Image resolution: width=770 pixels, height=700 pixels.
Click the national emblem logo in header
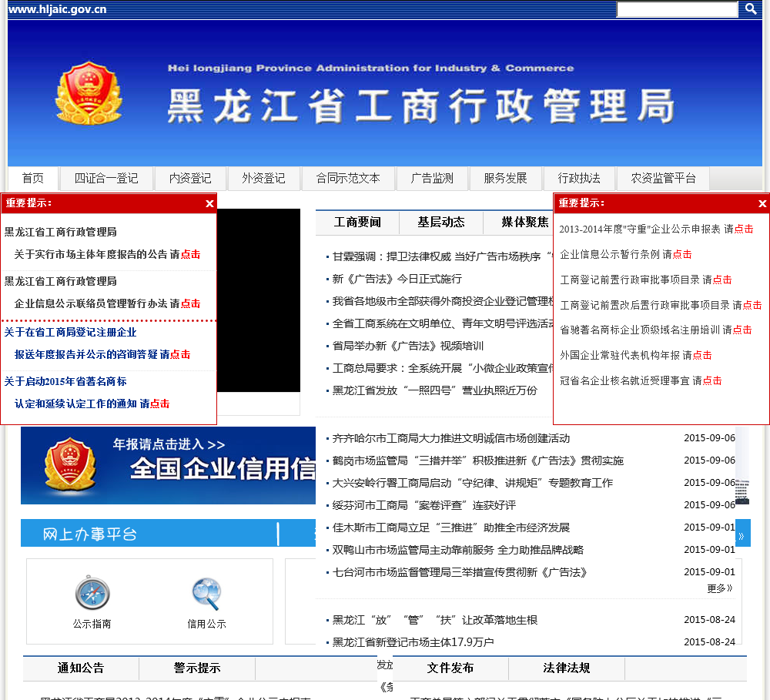tap(89, 92)
